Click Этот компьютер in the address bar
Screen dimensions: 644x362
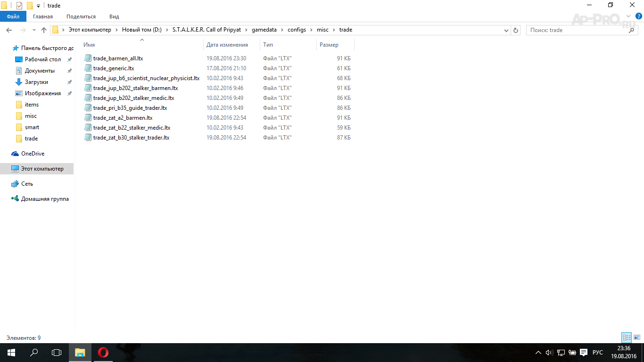[90, 30]
